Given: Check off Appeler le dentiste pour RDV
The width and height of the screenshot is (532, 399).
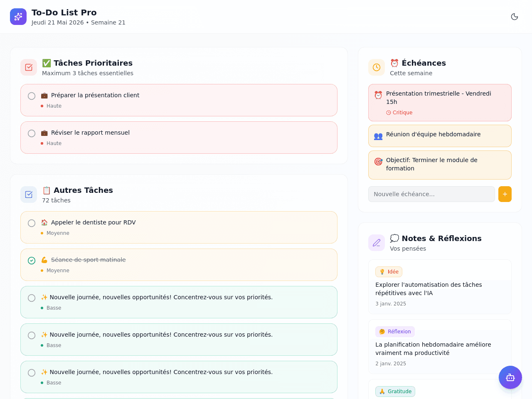Looking at the screenshot, I should pos(32,223).
